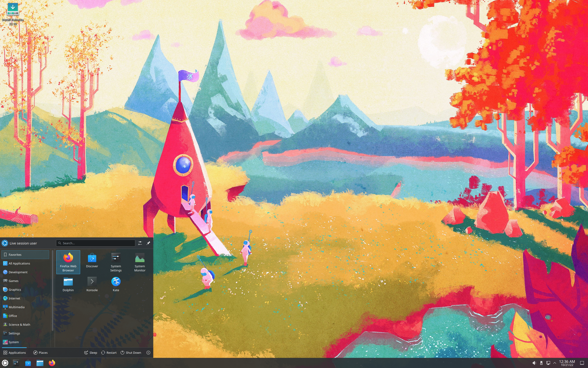
Task: Open the Graphics category
Action: (x=25, y=290)
